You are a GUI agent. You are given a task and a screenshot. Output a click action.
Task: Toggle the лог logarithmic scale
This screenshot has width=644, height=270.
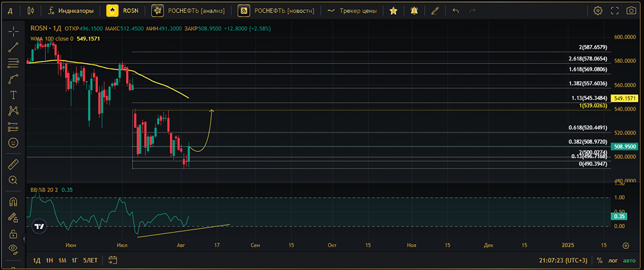tap(614, 260)
